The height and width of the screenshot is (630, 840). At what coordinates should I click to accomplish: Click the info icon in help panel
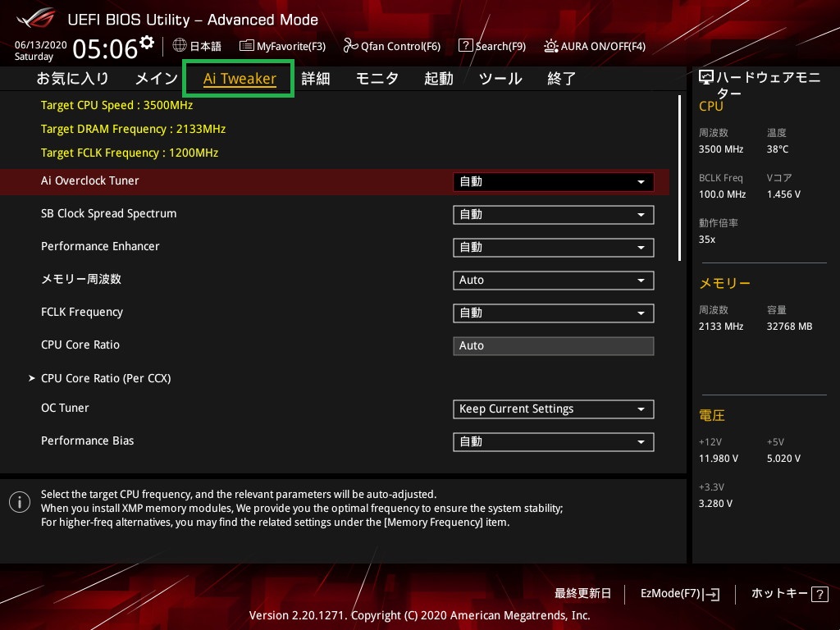pos(20,502)
